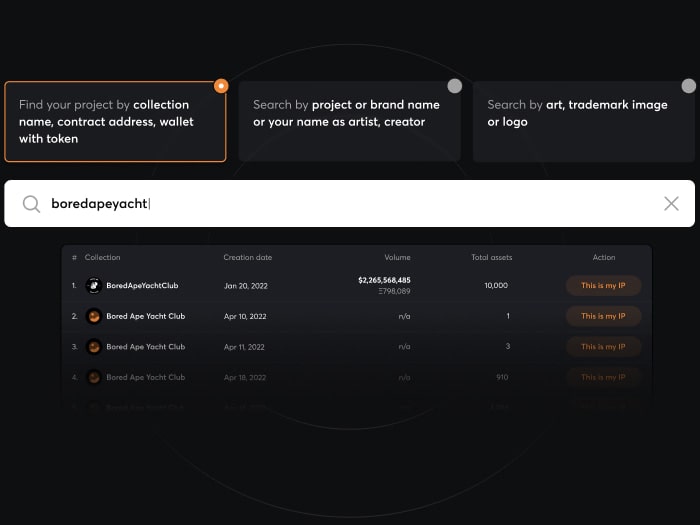Screen dimensions: 700x525
Task: Open the BoredApeYachtClub collection name
Action: click(142, 286)
